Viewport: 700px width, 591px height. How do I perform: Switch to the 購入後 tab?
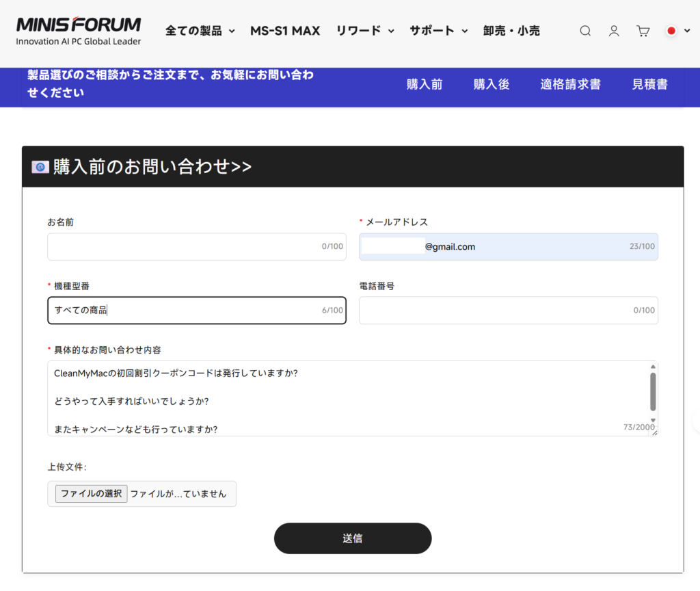pyautogui.click(x=492, y=85)
